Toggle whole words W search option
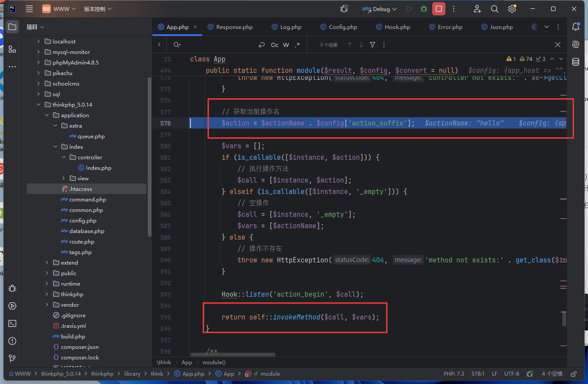 click(286, 45)
